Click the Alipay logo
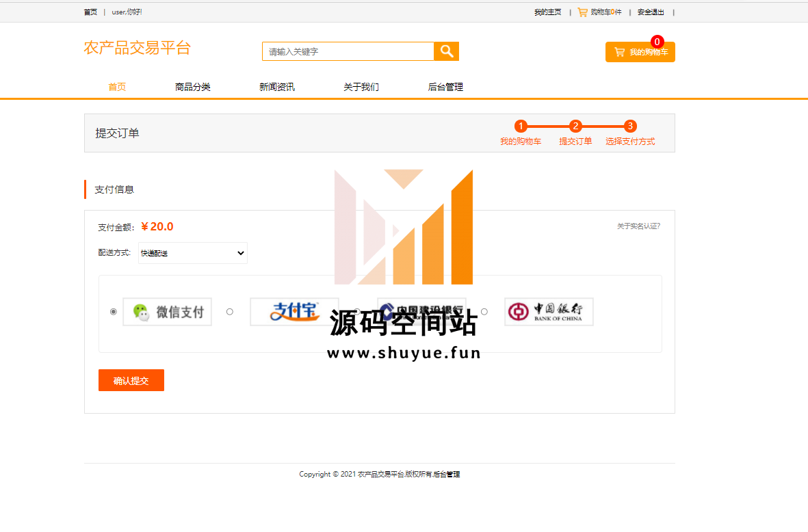The height and width of the screenshot is (532, 808). 294,312
